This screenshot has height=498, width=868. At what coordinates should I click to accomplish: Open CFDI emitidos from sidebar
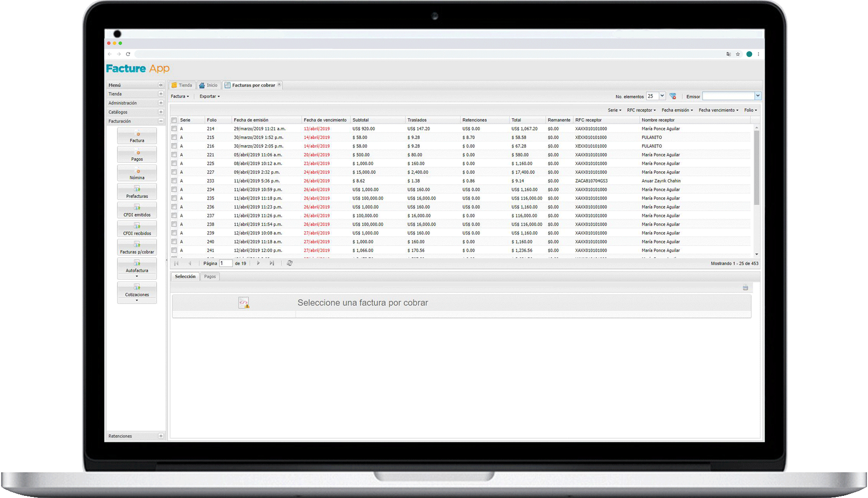pos(137,211)
